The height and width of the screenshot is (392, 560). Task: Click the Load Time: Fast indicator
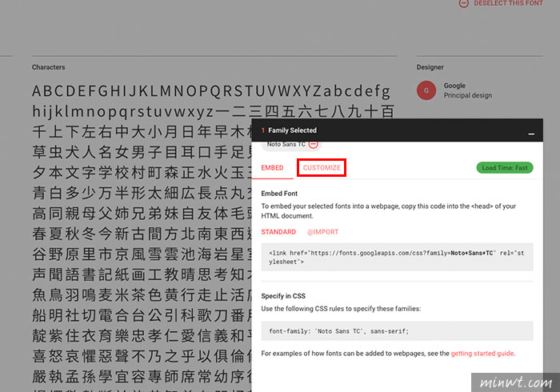pyautogui.click(x=505, y=168)
